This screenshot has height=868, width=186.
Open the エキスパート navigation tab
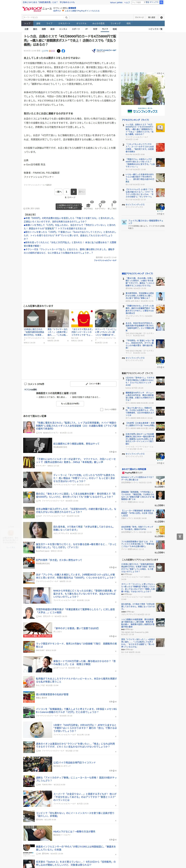(x=64, y=23)
